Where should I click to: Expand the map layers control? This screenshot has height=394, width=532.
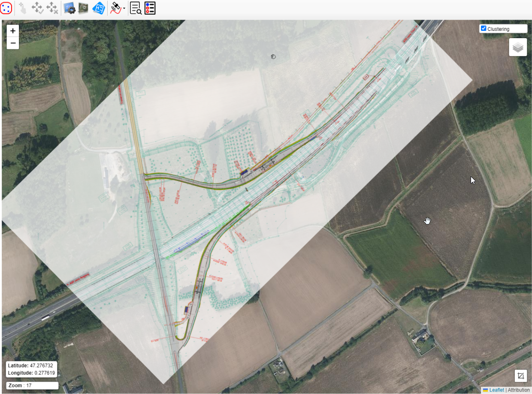click(x=518, y=47)
